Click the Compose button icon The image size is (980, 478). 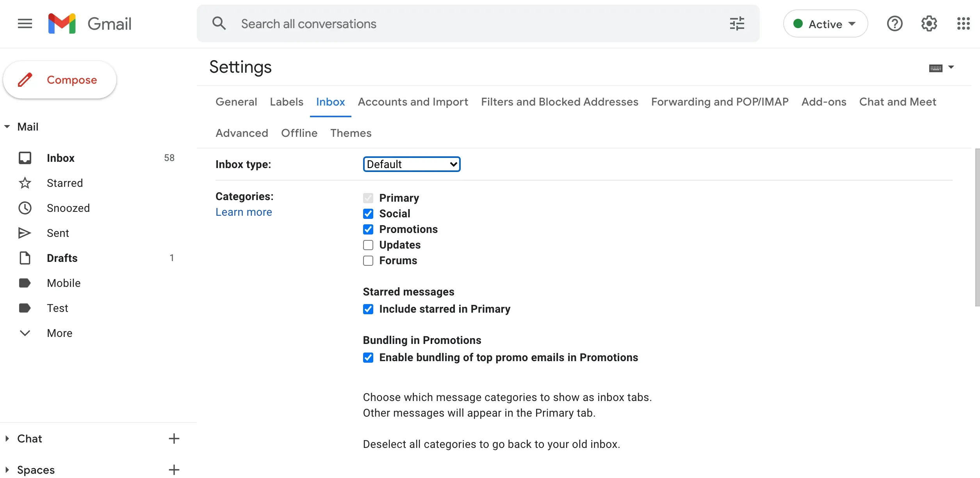point(25,80)
